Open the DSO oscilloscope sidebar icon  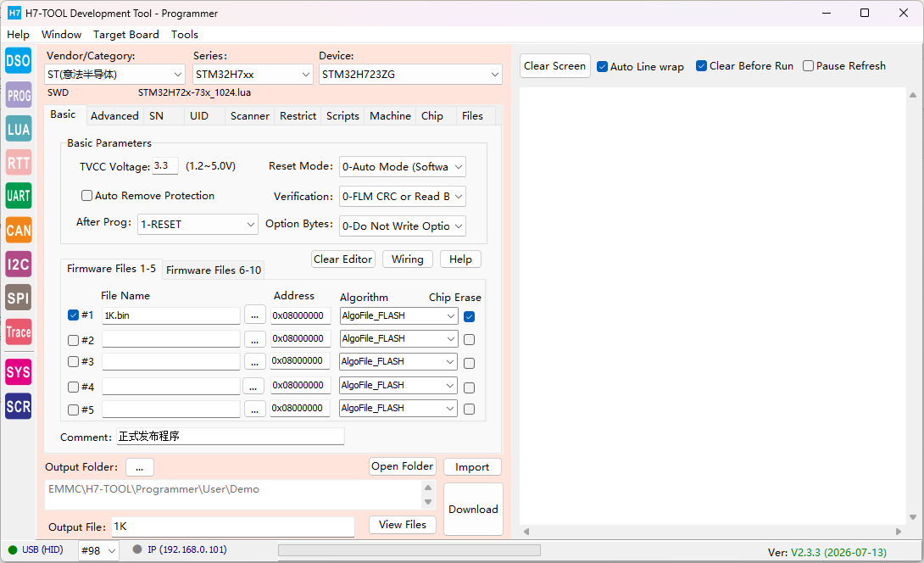(x=19, y=61)
